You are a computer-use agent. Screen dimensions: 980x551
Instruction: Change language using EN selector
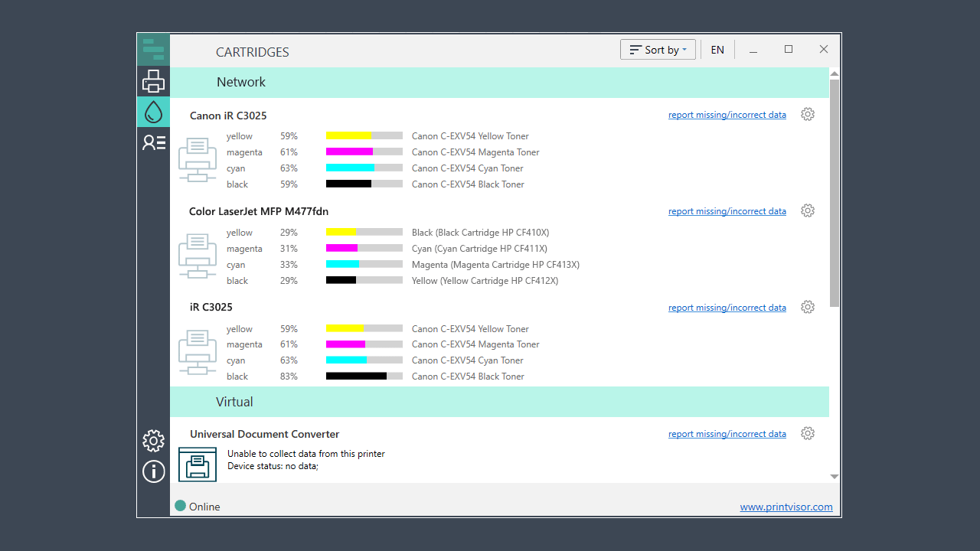coord(717,50)
